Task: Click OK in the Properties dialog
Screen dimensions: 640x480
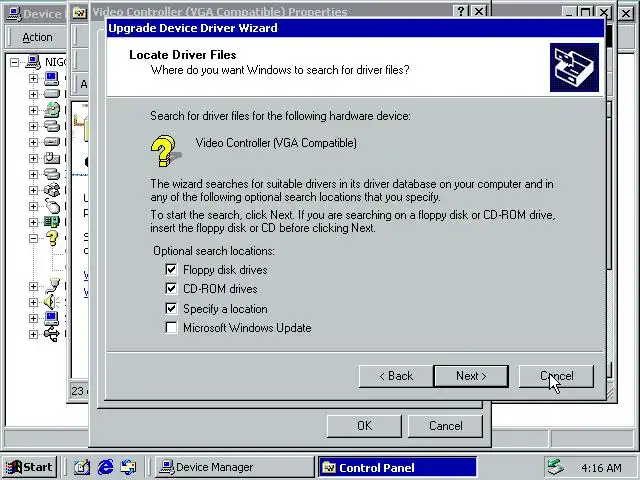Action: pos(364,426)
